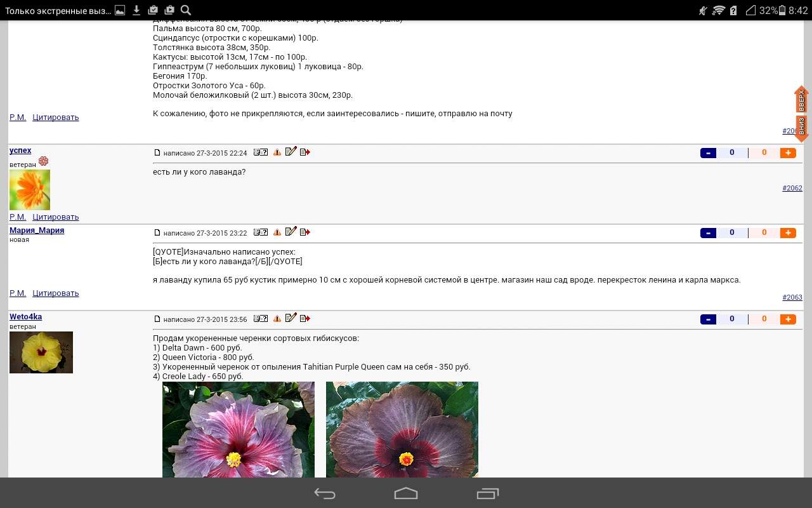Image resolution: width=812 pixels, height=508 pixels.
Task: Downvote Мария_Мария's post with minus button
Action: pos(708,233)
